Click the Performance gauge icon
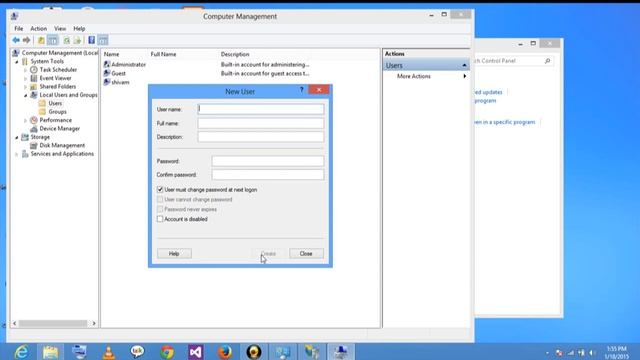Image resolution: width=640 pixels, height=360 pixels. click(x=34, y=120)
